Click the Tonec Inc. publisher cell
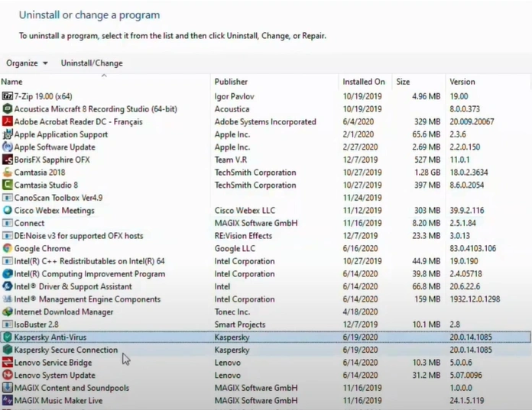 click(232, 312)
